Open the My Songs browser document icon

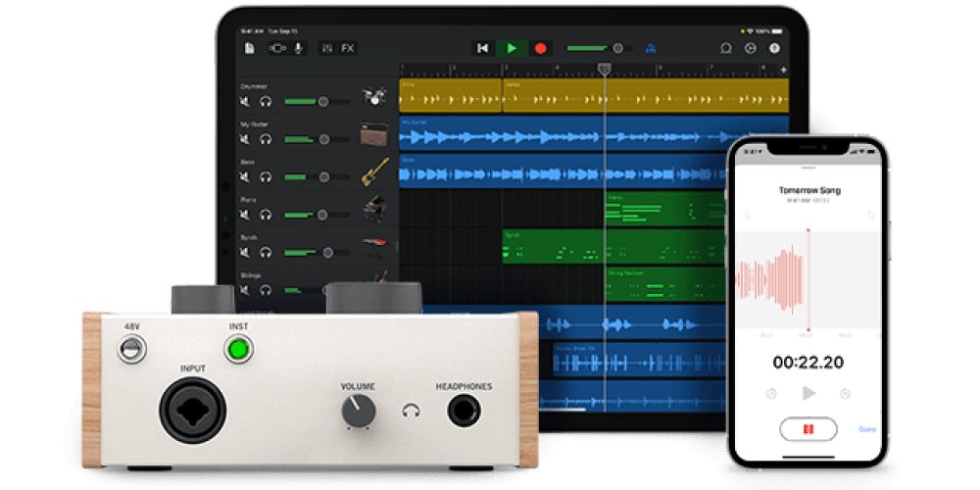tap(250, 48)
